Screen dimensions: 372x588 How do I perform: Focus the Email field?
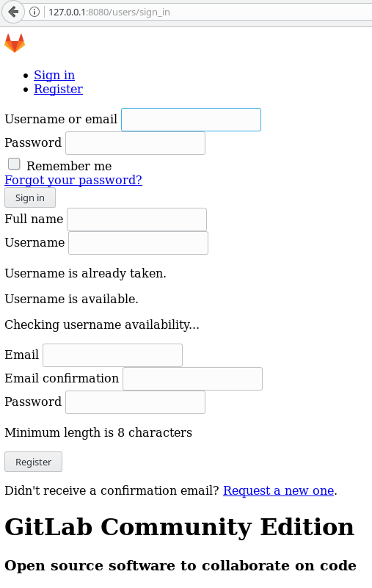click(x=112, y=355)
